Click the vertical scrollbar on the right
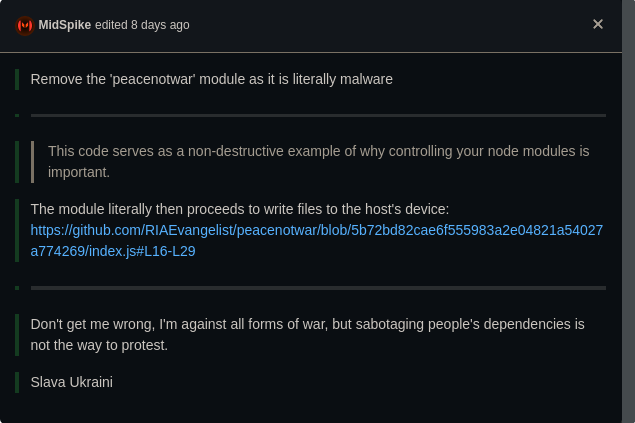635x423 pixels. click(629, 211)
